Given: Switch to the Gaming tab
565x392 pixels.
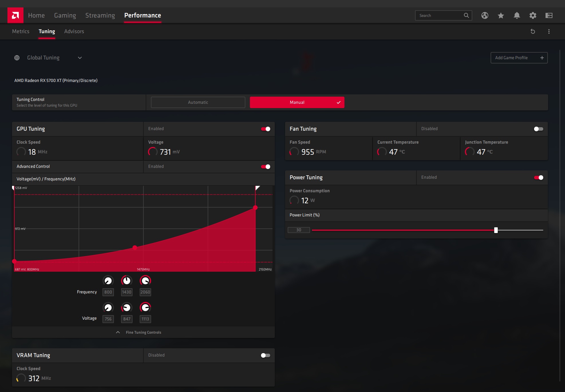Looking at the screenshot, I should pos(65,15).
